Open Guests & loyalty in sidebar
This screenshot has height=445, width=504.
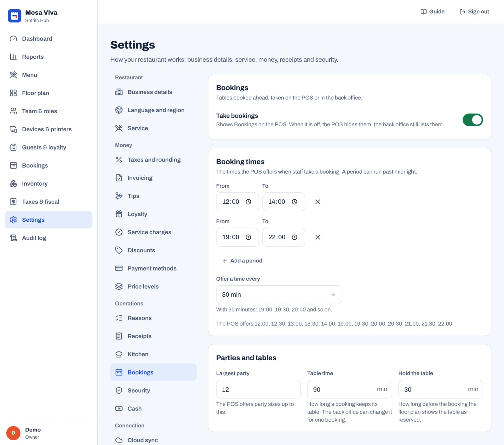[x=49, y=147]
